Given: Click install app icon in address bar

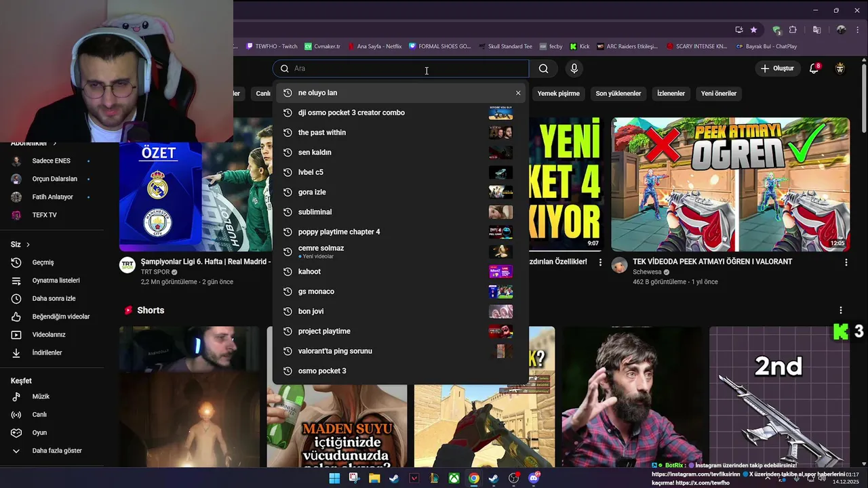Looking at the screenshot, I should 739,30.
